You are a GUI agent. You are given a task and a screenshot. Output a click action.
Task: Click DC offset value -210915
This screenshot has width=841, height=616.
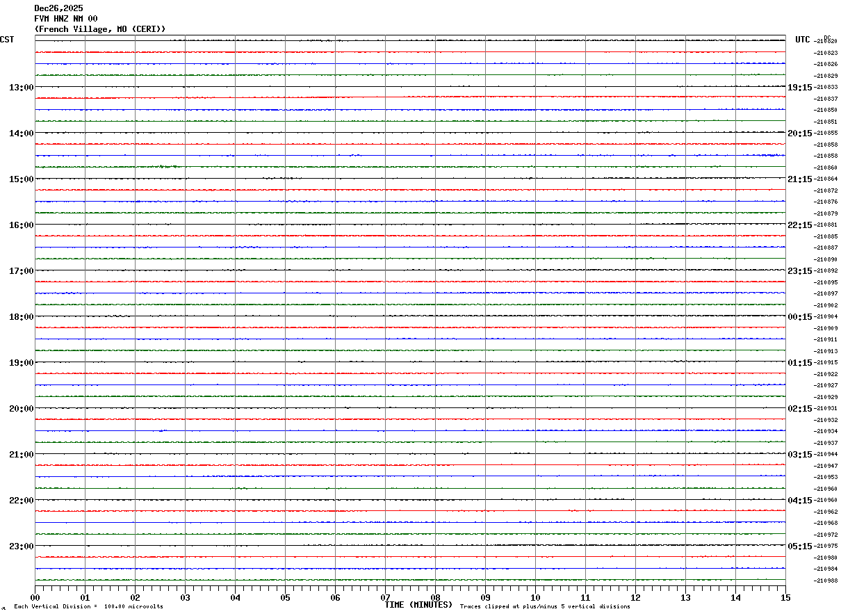(826, 362)
